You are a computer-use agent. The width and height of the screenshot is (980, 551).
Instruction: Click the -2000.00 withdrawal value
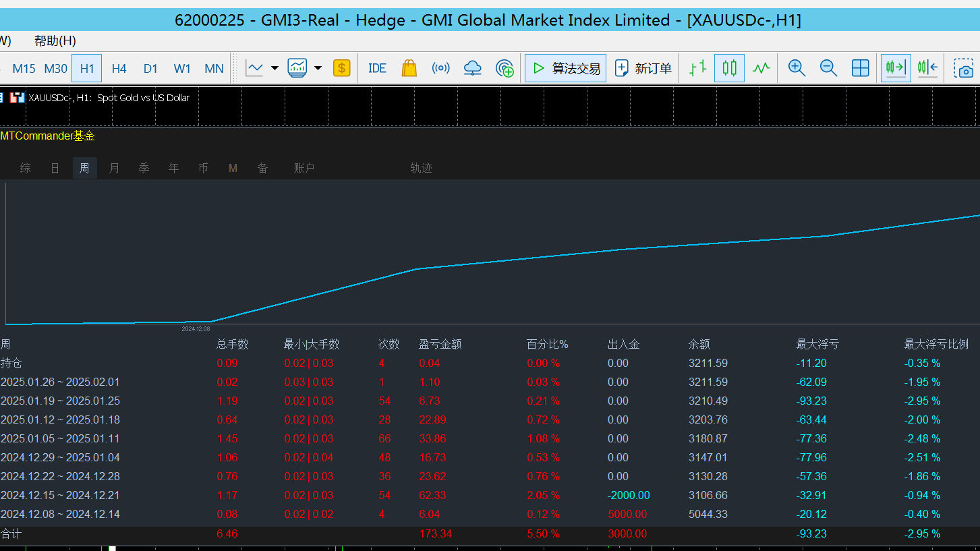(629, 495)
